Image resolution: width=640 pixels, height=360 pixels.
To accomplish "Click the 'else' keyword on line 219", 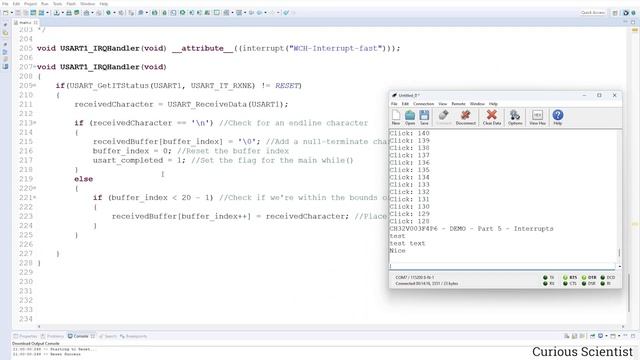I will coord(83,179).
